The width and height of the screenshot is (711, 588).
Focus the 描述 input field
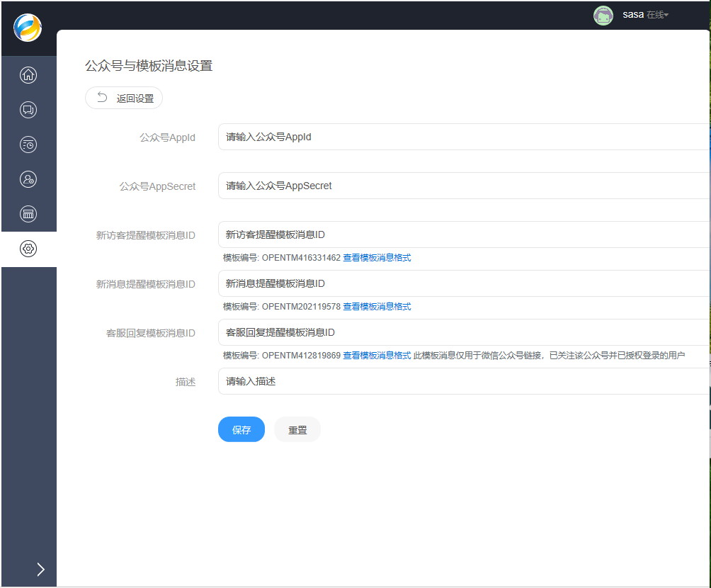pyautogui.click(x=464, y=382)
